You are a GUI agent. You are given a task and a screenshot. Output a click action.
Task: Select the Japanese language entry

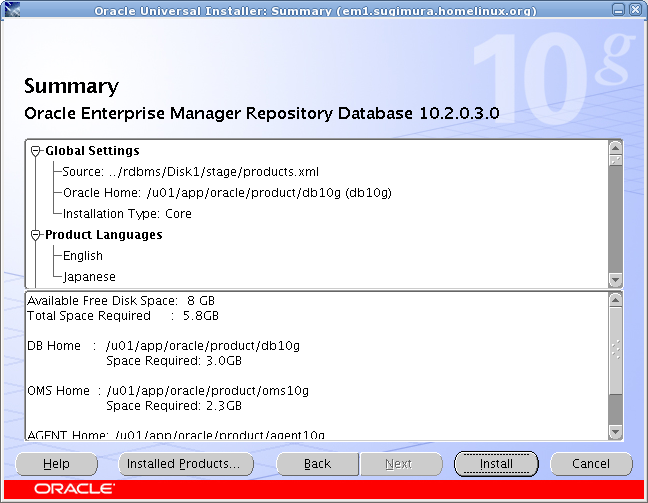(x=89, y=277)
